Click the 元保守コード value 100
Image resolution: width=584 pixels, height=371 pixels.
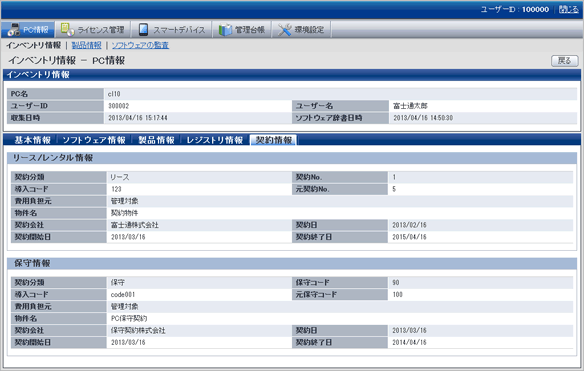[397, 295]
